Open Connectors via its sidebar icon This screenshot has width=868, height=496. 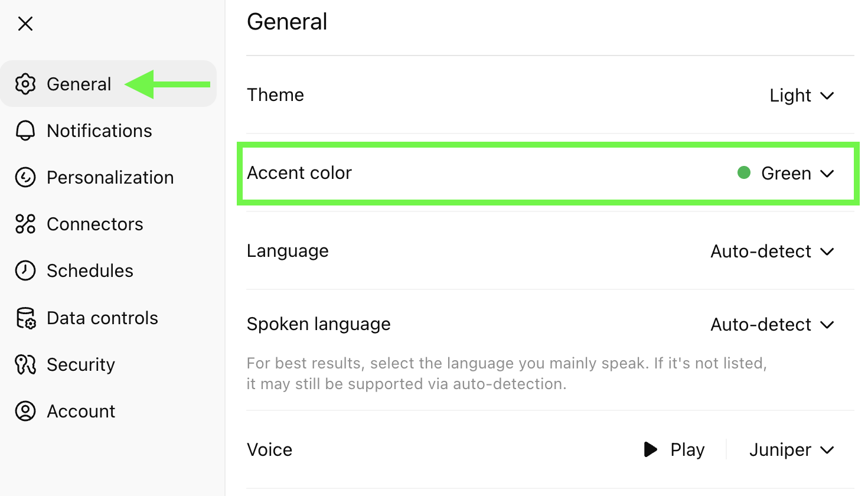(25, 224)
